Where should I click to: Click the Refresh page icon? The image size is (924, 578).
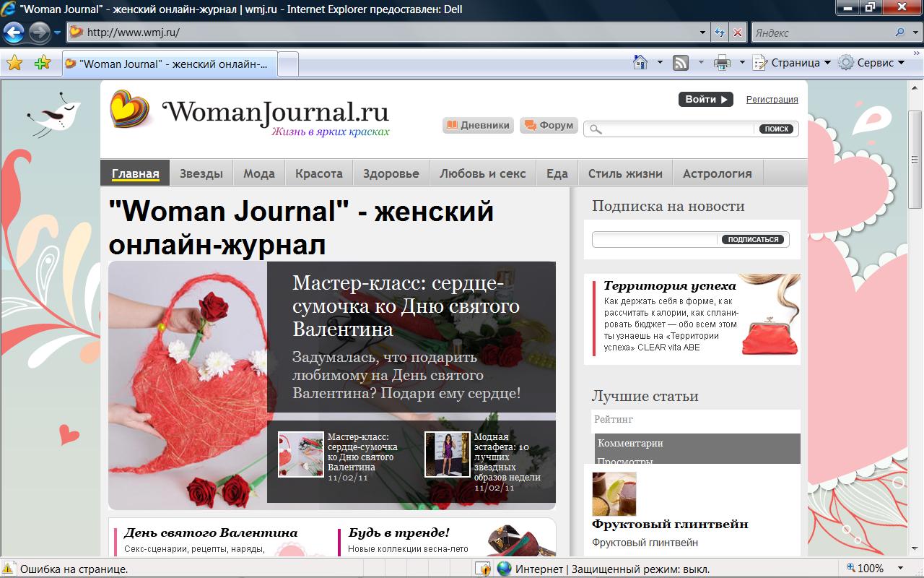[720, 33]
